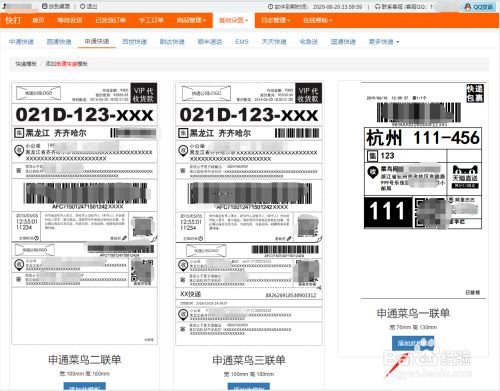Image resolution: width=500 pixels, height=391 pixels.
Task: Click the 快递模板 breadcrumb link
Action: click(x=26, y=64)
